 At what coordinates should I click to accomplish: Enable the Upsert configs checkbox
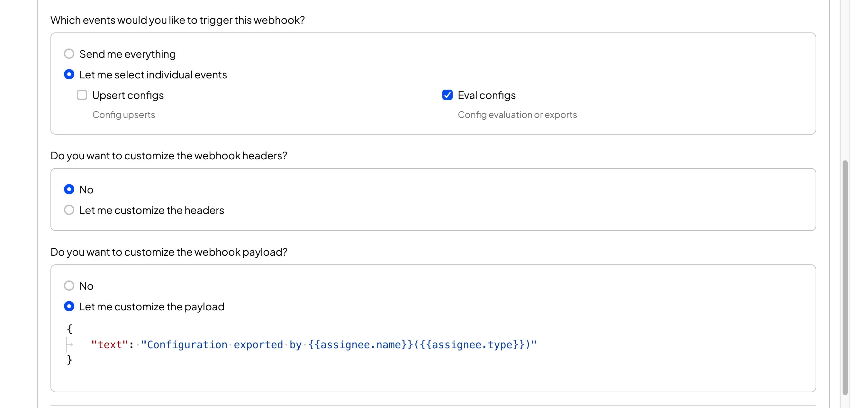click(82, 95)
